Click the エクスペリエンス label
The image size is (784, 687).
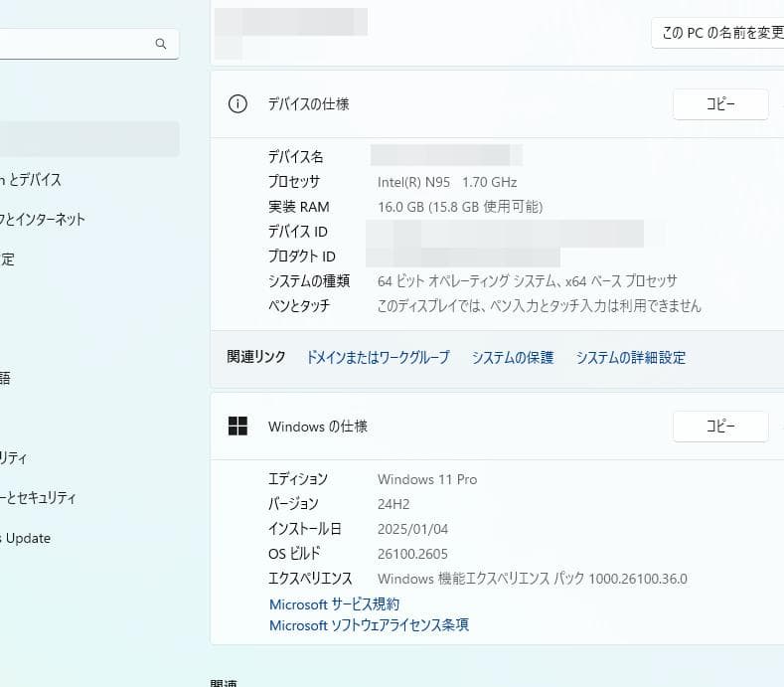(310, 579)
